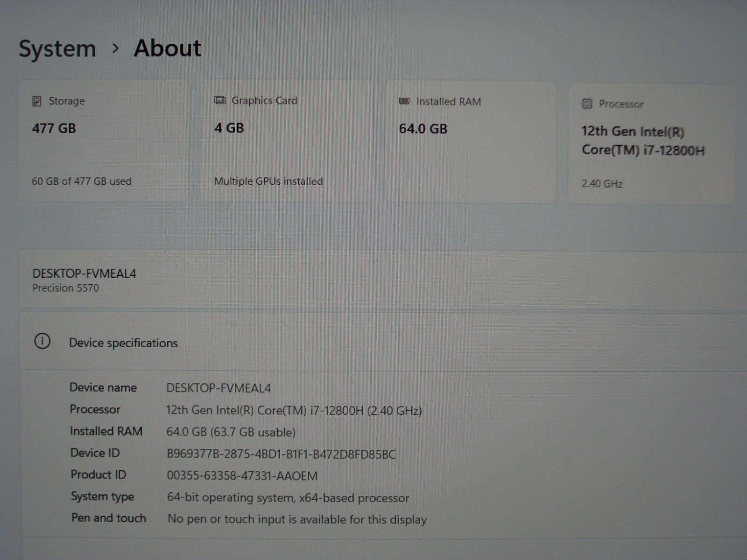
Task: Click the System type value text
Action: point(288,498)
